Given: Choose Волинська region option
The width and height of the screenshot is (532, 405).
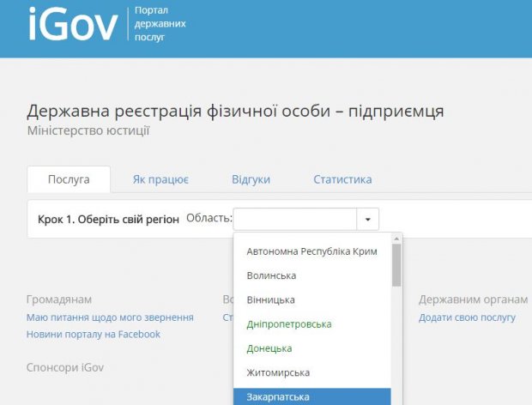Looking at the screenshot, I should 271,275.
